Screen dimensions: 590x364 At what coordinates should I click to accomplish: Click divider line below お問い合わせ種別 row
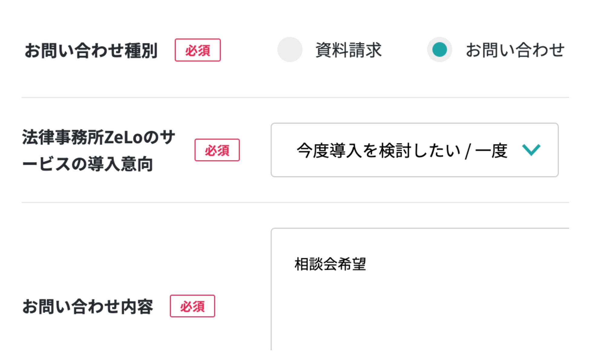295,97
